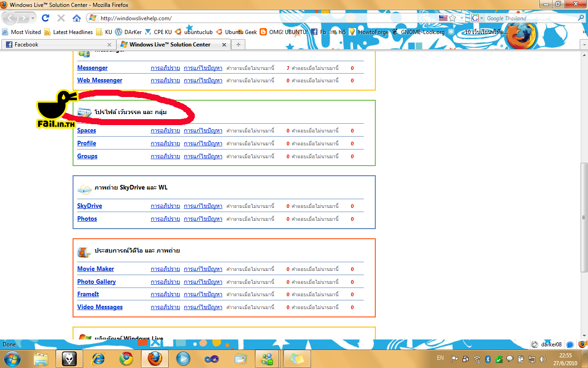
Task: Open the ubuntuclub bookmark
Action: [194, 32]
